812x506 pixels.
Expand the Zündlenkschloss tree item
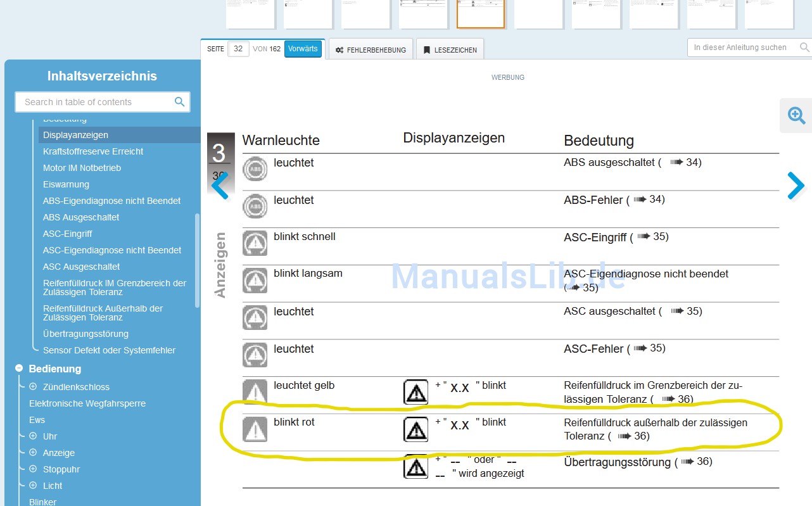point(33,387)
